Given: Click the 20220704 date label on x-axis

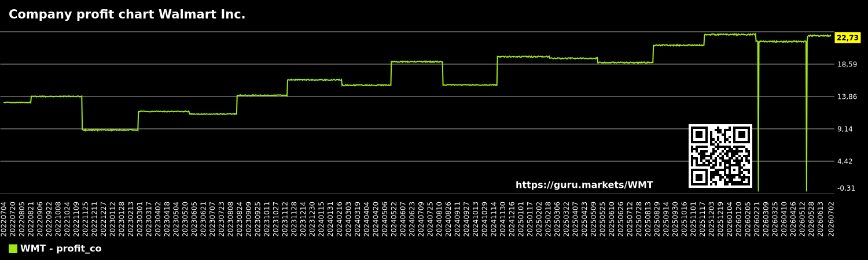Looking at the screenshot, I should pos(4,219).
